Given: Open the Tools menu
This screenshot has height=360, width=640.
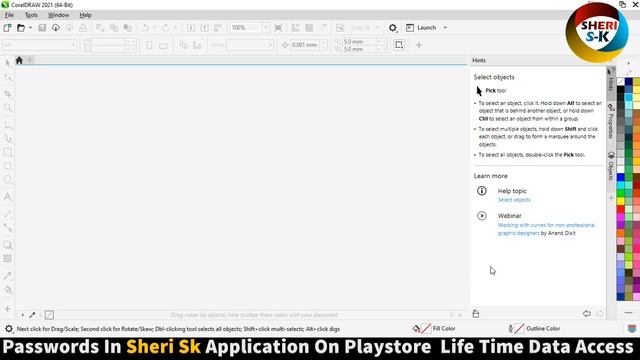Looking at the screenshot, I should [x=31, y=15].
